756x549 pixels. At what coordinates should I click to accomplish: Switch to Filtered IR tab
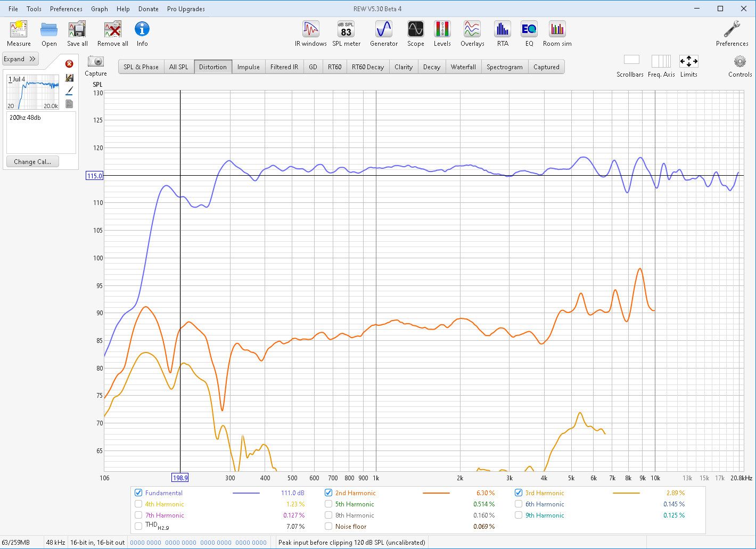(284, 67)
